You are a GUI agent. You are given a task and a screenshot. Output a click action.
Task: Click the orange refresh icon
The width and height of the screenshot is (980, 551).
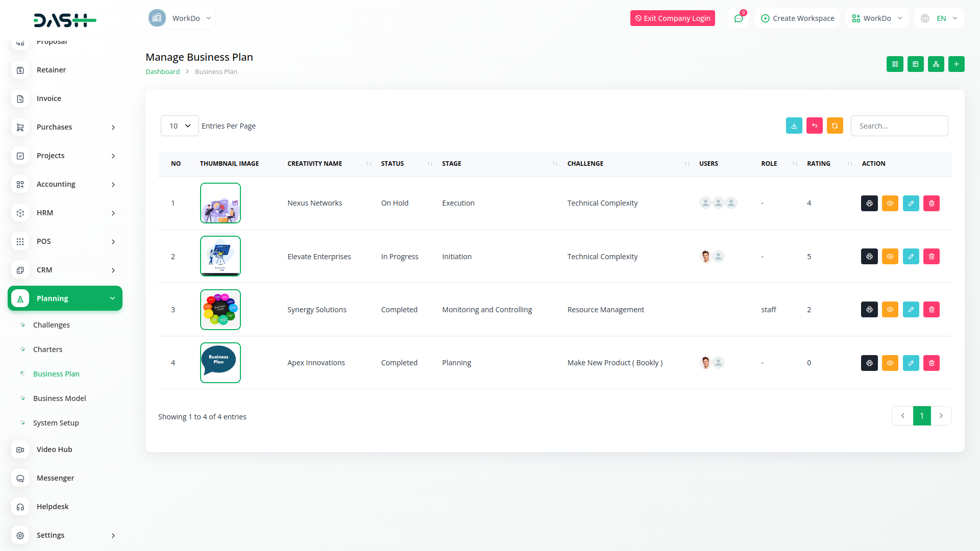(835, 126)
